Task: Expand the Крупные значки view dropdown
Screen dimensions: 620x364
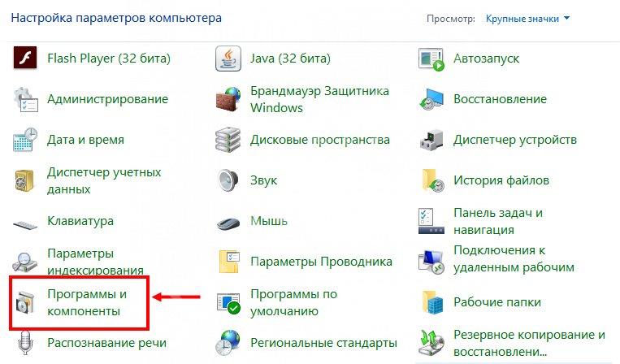Action: 527,19
